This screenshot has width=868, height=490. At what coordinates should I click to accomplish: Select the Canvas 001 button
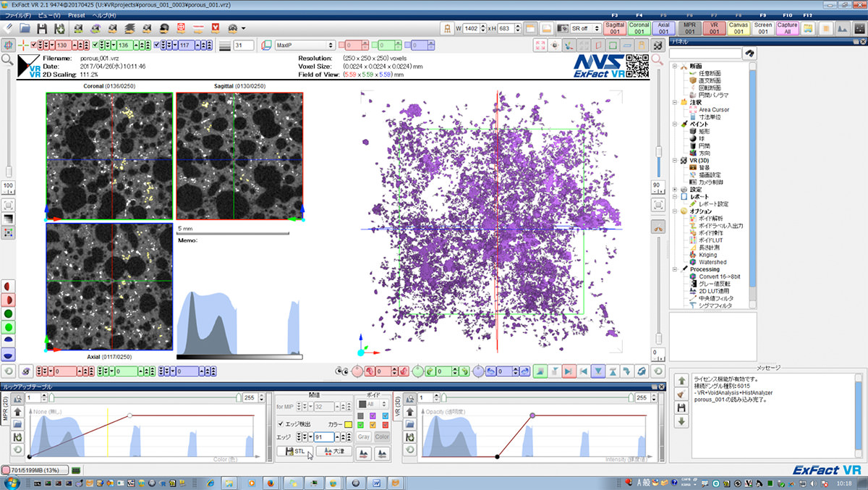(x=739, y=28)
